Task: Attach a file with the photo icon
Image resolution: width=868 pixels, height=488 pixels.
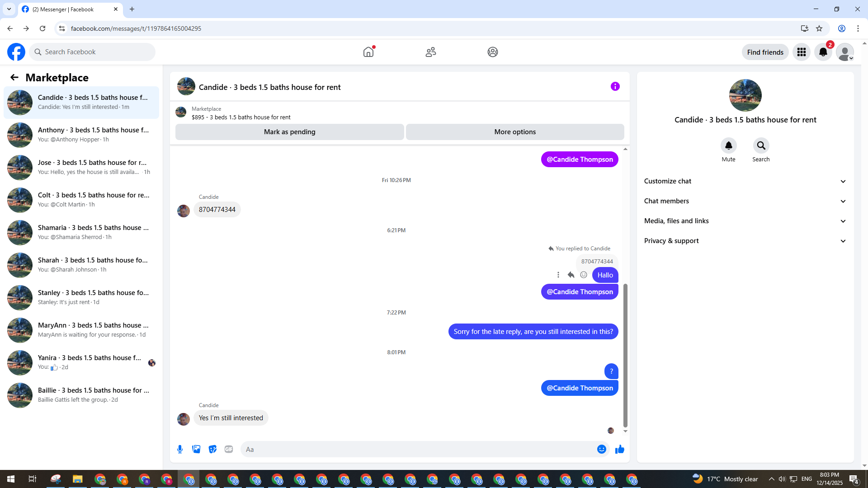Action: tap(196, 449)
